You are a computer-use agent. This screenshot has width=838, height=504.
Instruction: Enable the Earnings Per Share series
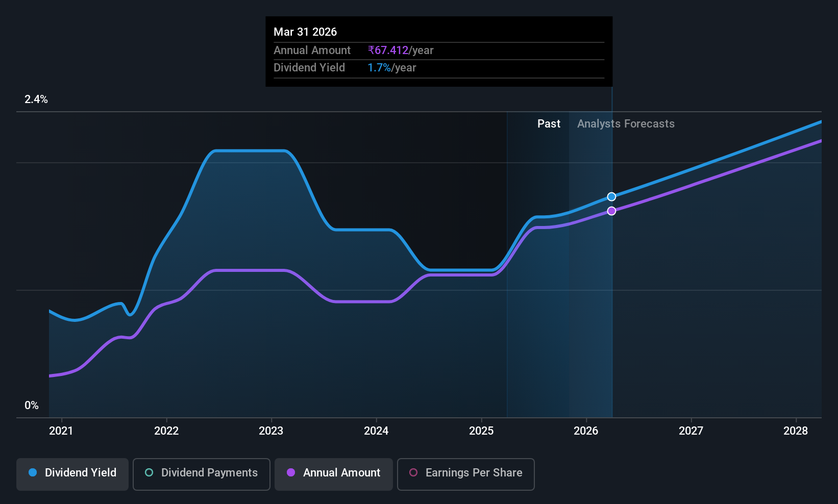[466, 474]
